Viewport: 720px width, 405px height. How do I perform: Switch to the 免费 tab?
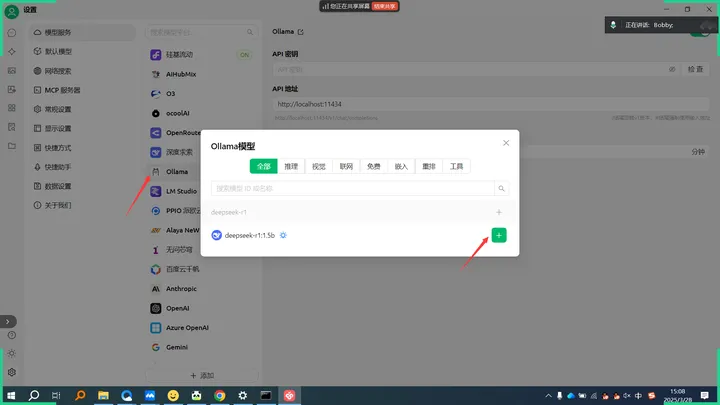(374, 166)
